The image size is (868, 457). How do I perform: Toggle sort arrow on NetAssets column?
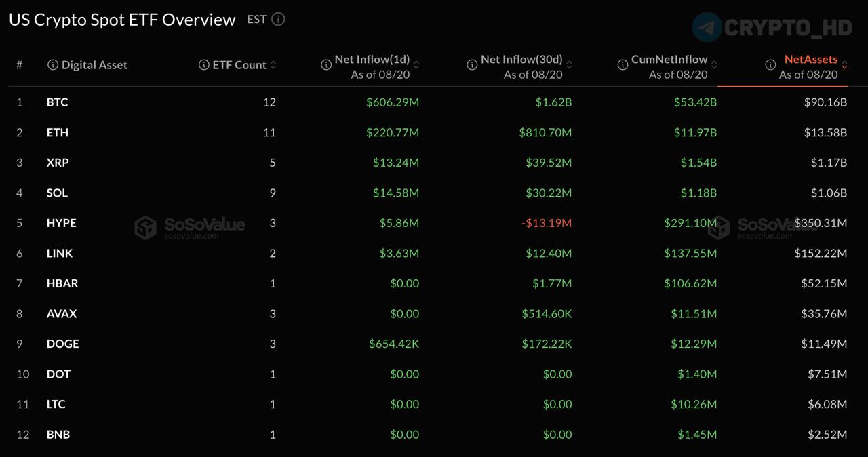844,65
